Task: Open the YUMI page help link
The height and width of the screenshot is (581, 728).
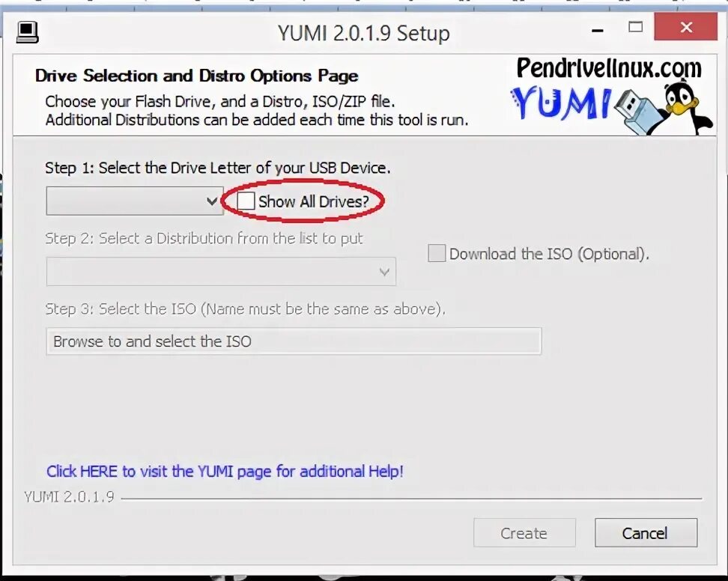Action: tap(225, 472)
